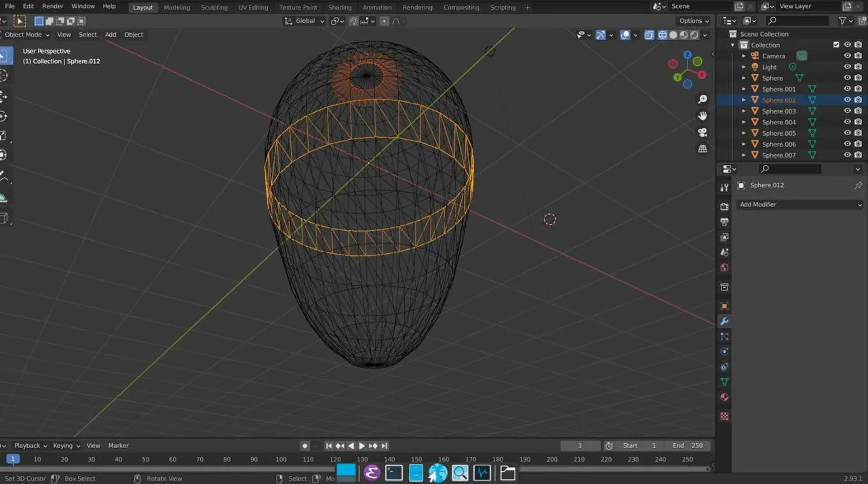Open the file manager folder in taskbar
This screenshot has height=484, width=868.
(x=508, y=473)
